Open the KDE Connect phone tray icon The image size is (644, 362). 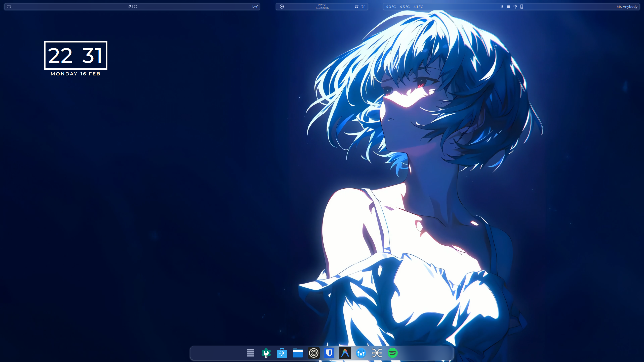pyautogui.click(x=522, y=7)
